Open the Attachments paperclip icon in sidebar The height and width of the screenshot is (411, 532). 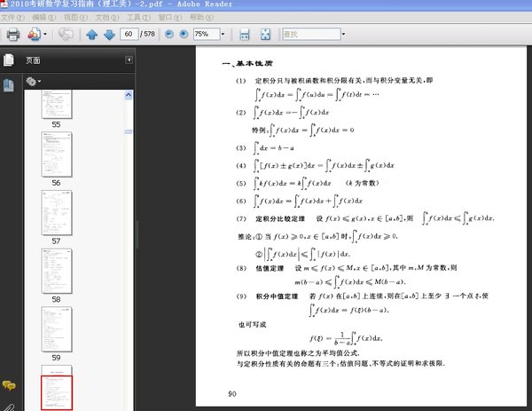(x=9, y=407)
